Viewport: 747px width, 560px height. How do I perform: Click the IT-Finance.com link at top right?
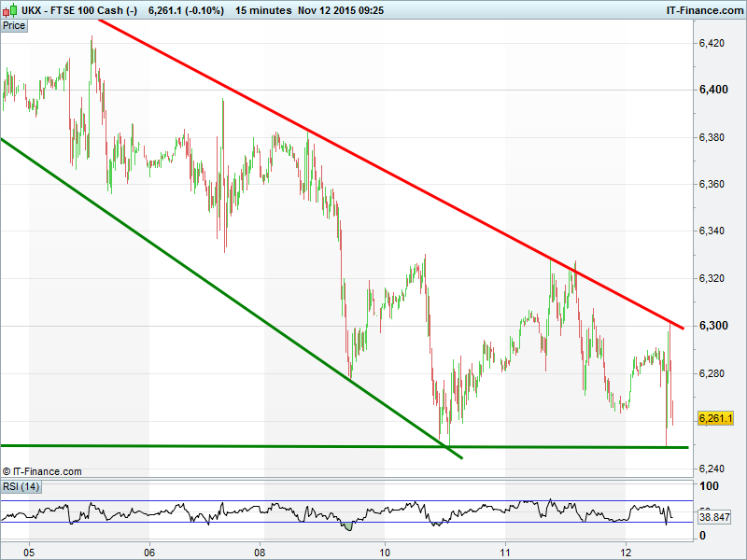705,10
